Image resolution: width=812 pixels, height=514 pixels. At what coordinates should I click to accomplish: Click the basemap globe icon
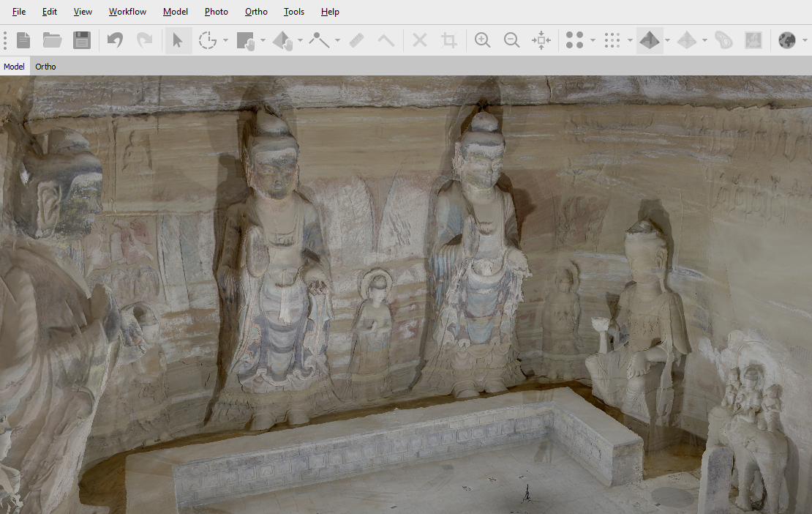click(786, 40)
